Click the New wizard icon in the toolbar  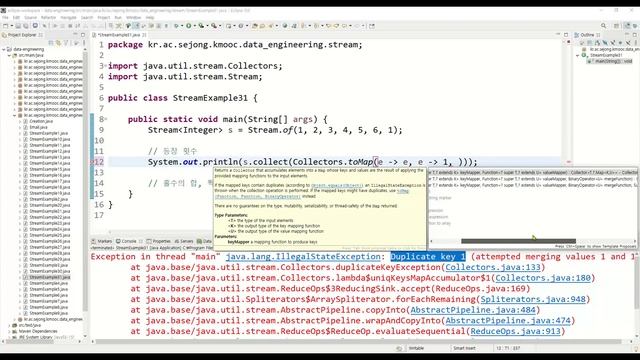(5, 26)
